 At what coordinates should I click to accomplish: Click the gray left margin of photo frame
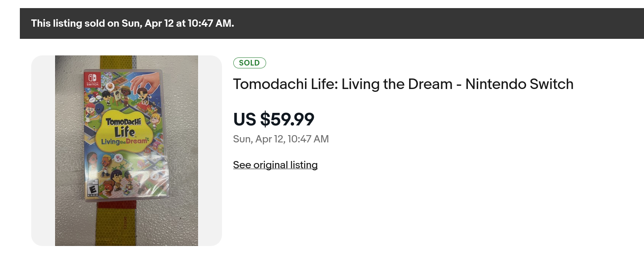pos(43,150)
